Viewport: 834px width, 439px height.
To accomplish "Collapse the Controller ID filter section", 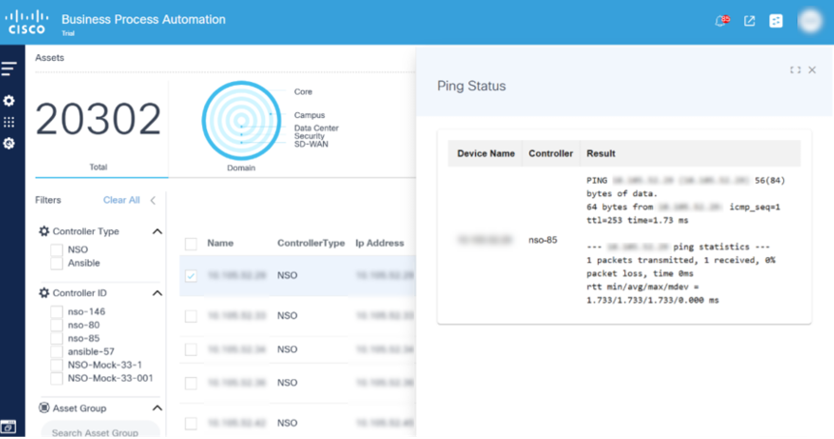I will pos(157,293).
